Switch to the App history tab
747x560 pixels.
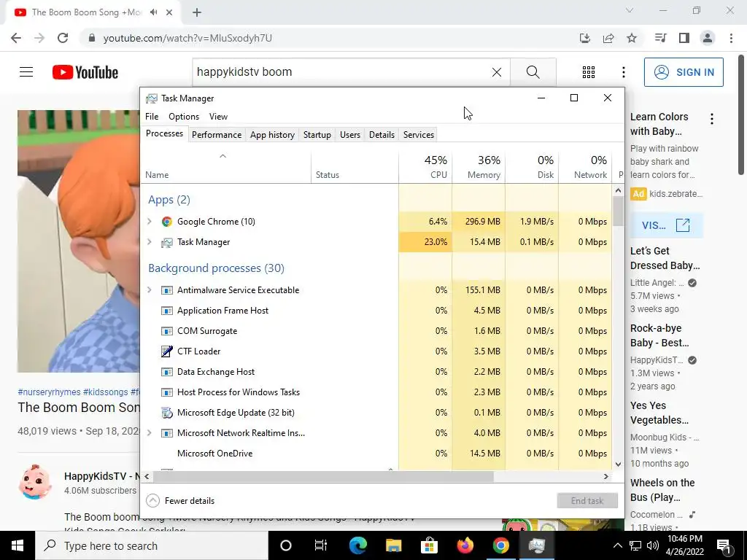click(273, 135)
